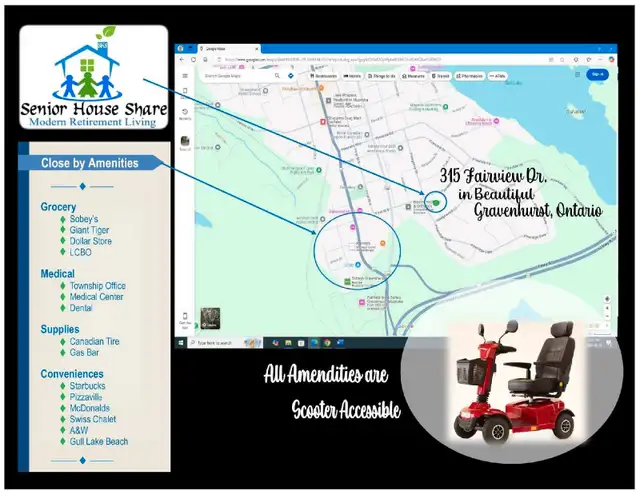Click the McDonalds entry
Image resolution: width=640 pixels, height=494 pixels.
89,408
